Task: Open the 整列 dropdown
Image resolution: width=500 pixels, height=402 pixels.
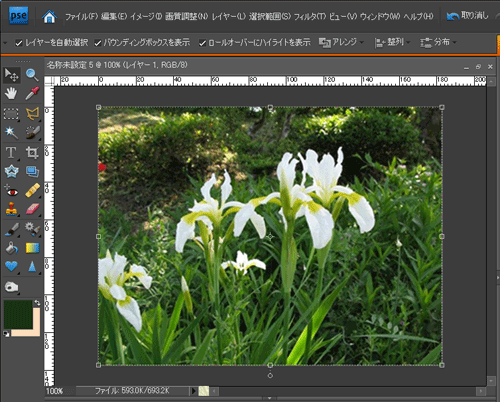Action: tap(392, 42)
